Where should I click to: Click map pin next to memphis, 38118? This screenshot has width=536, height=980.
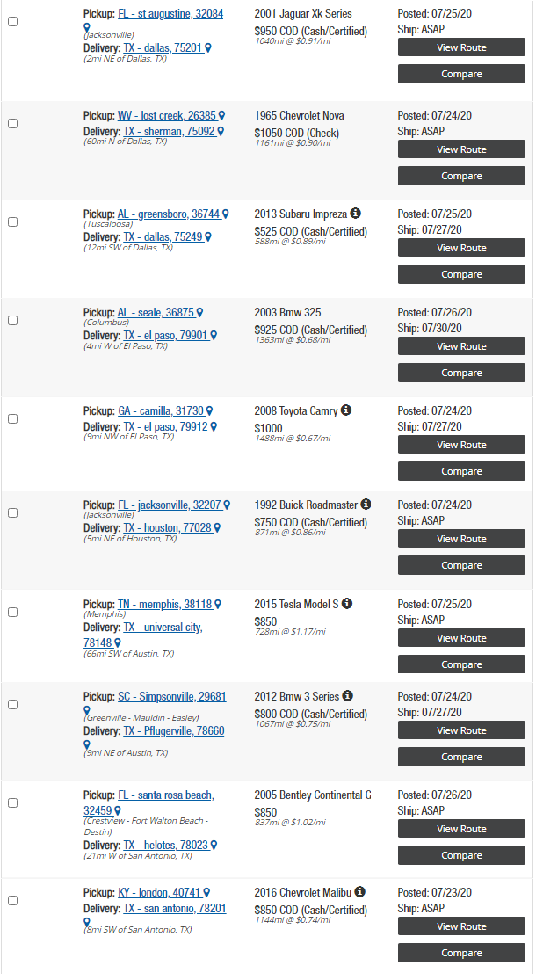(x=217, y=605)
